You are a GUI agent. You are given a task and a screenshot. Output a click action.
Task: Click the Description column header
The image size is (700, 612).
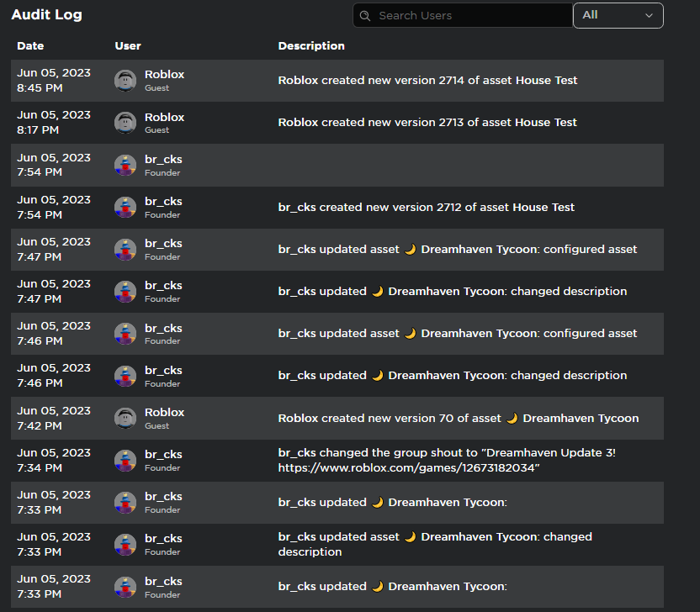point(310,45)
